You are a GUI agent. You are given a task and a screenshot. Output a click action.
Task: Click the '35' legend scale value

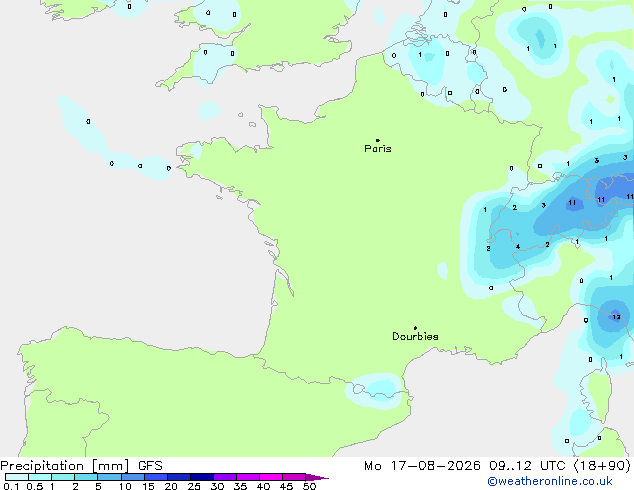pyautogui.click(x=240, y=486)
